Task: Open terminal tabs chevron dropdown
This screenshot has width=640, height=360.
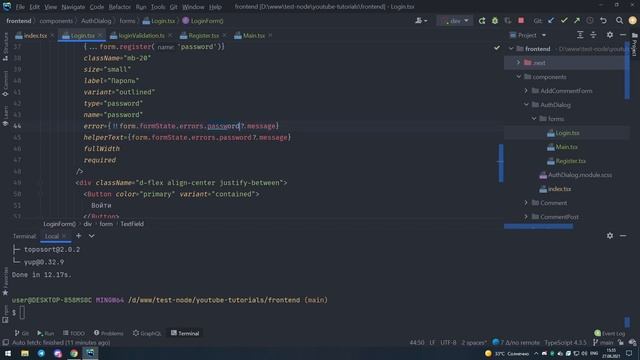Action: point(91,236)
